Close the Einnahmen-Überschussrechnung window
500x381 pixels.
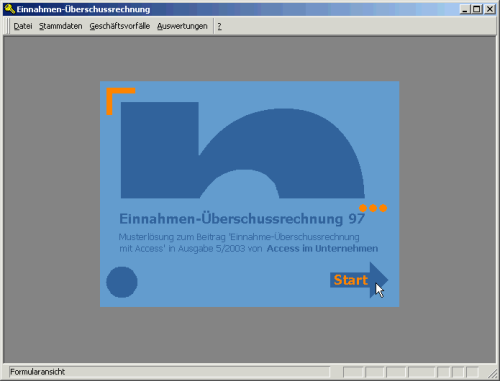point(490,9)
